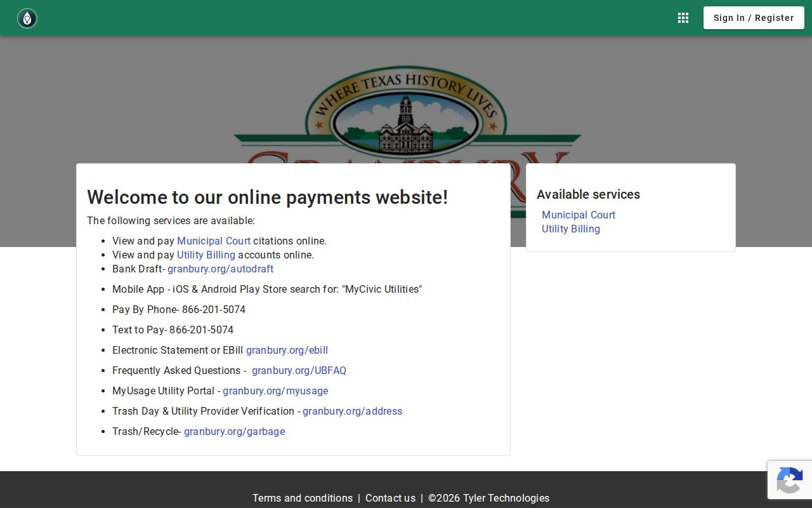Click Contact us in footer
812x508 pixels.
point(390,498)
